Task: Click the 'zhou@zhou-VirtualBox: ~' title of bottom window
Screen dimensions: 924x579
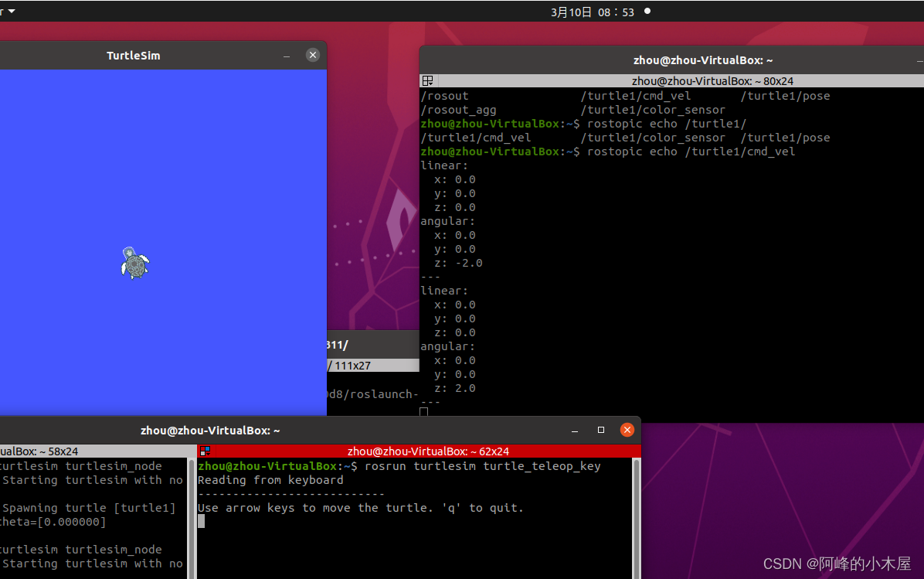Action: pos(210,431)
